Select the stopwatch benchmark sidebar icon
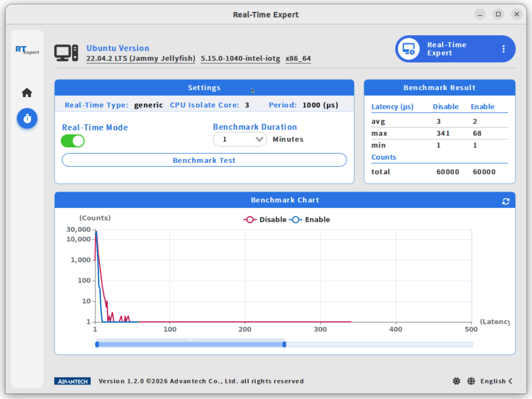 (x=27, y=118)
